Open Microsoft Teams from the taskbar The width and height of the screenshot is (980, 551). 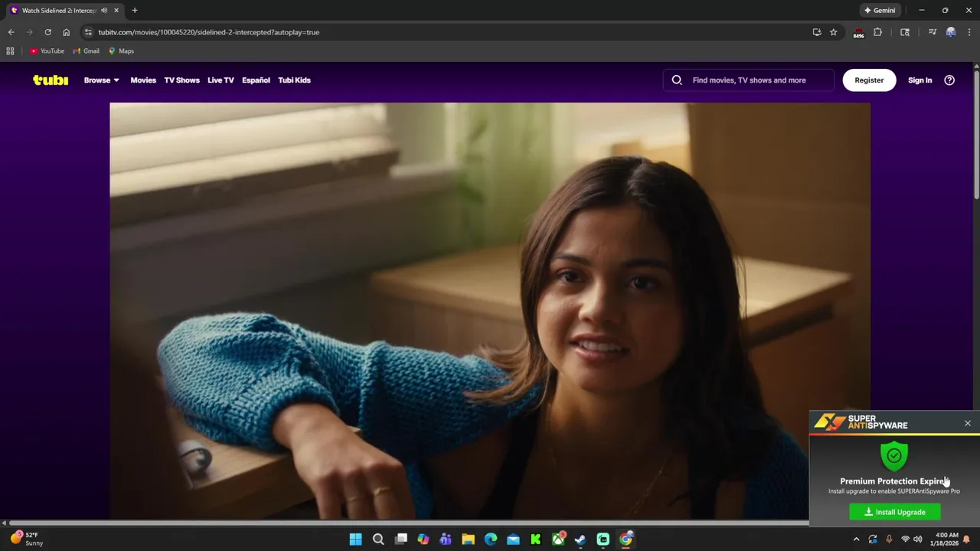[x=446, y=540]
